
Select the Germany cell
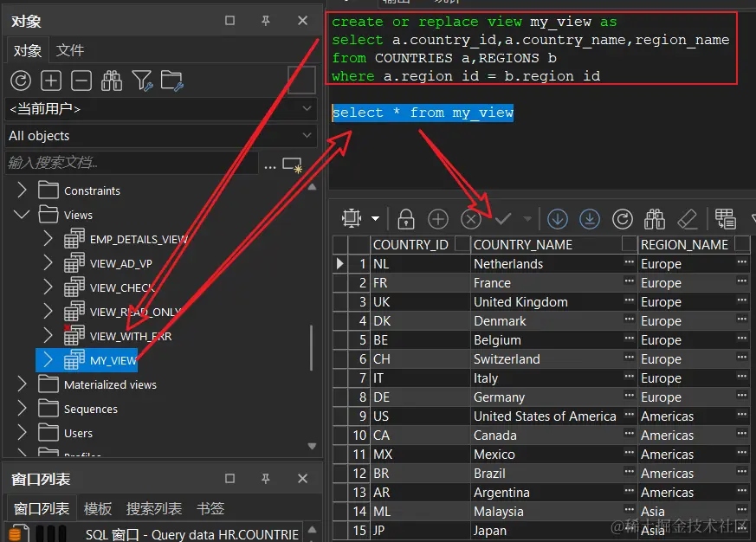click(554, 397)
